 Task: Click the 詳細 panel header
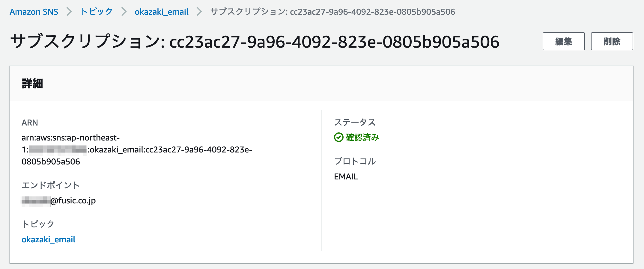[32, 84]
